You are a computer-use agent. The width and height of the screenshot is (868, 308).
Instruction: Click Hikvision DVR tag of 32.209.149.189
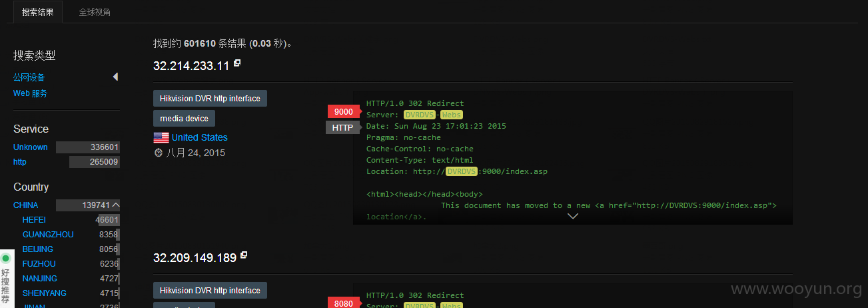(210, 290)
